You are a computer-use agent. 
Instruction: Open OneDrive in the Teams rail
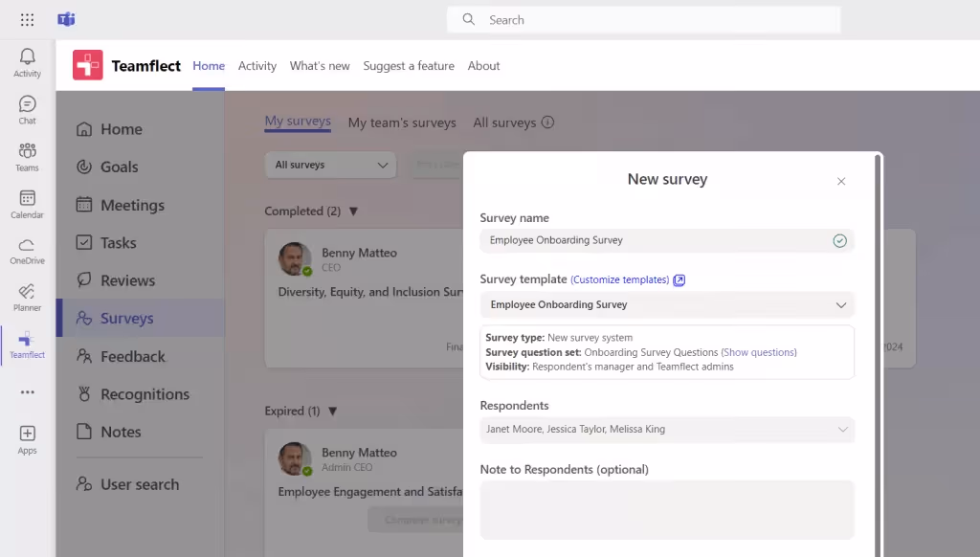pos(28,252)
